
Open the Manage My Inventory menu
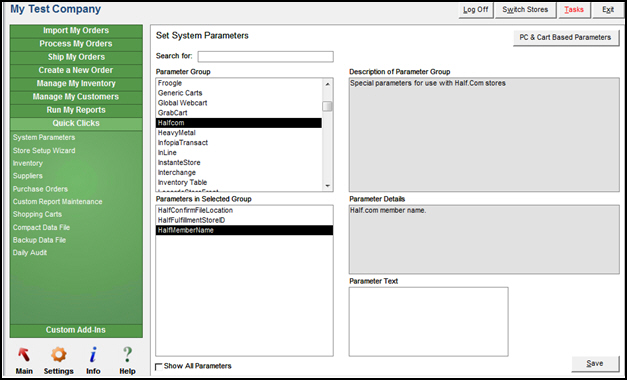tap(76, 83)
